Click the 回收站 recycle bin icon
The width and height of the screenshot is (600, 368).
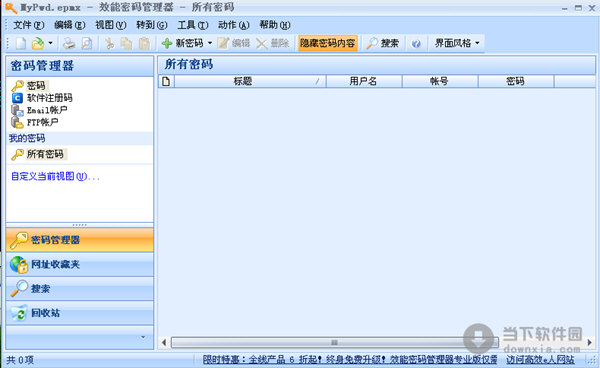click(19, 313)
